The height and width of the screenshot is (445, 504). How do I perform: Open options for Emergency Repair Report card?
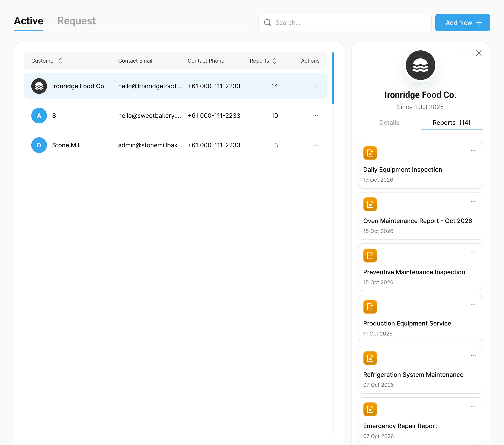(x=473, y=407)
